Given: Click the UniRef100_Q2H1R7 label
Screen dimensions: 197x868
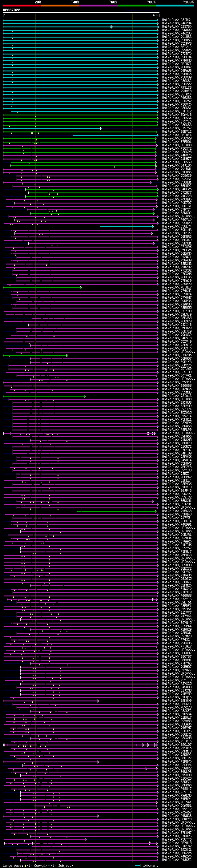Looking at the screenshot, I should pos(176,233).
